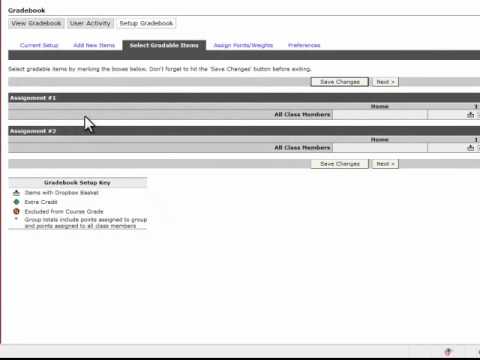Image resolution: width=480 pixels, height=360 pixels.
Task: Click the Home column header in Assignment #1
Action: tap(380, 106)
